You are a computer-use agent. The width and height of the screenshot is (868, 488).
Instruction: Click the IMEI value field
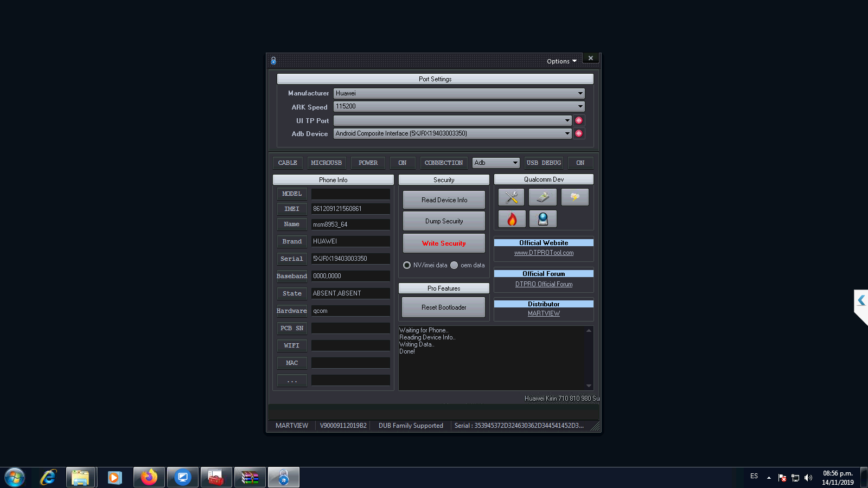tap(350, 209)
